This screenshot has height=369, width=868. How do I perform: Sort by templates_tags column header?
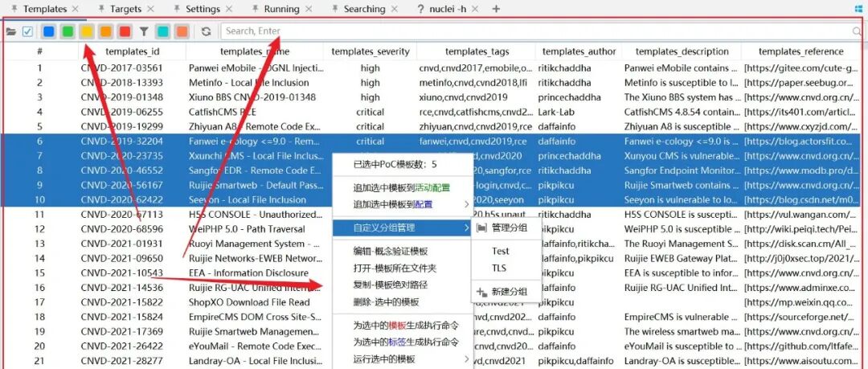[x=477, y=51]
